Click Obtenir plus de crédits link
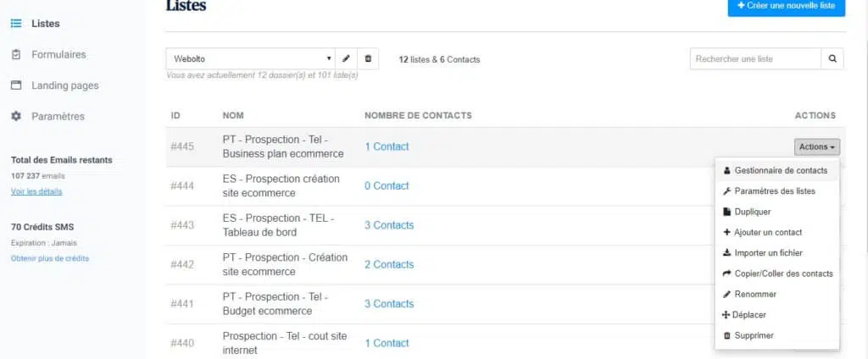The height and width of the screenshot is (359, 868). pyautogui.click(x=50, y=258)
